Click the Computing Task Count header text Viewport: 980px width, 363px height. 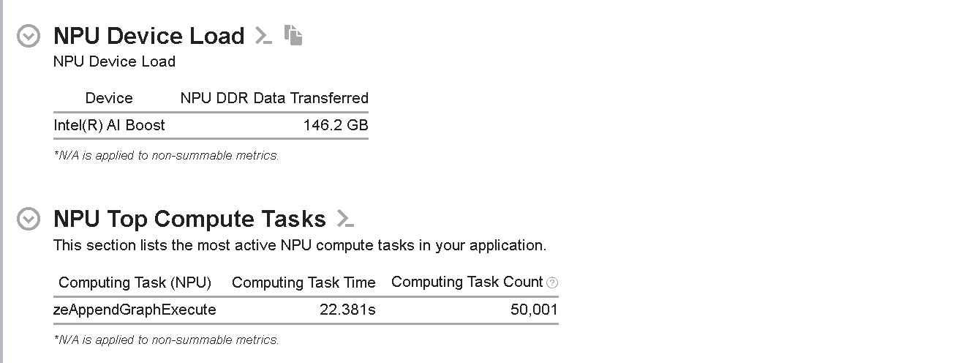pyautogui.click(x=467, y=282)
